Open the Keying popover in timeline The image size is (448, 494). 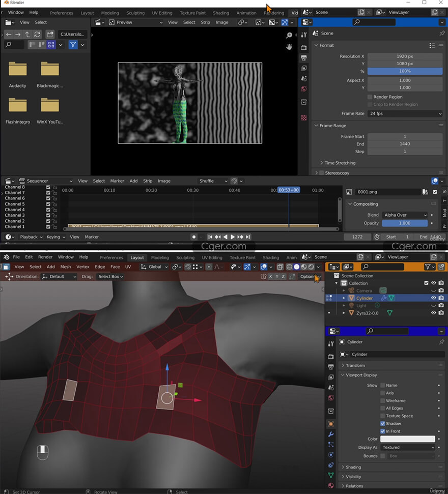(x=56, y=237)
